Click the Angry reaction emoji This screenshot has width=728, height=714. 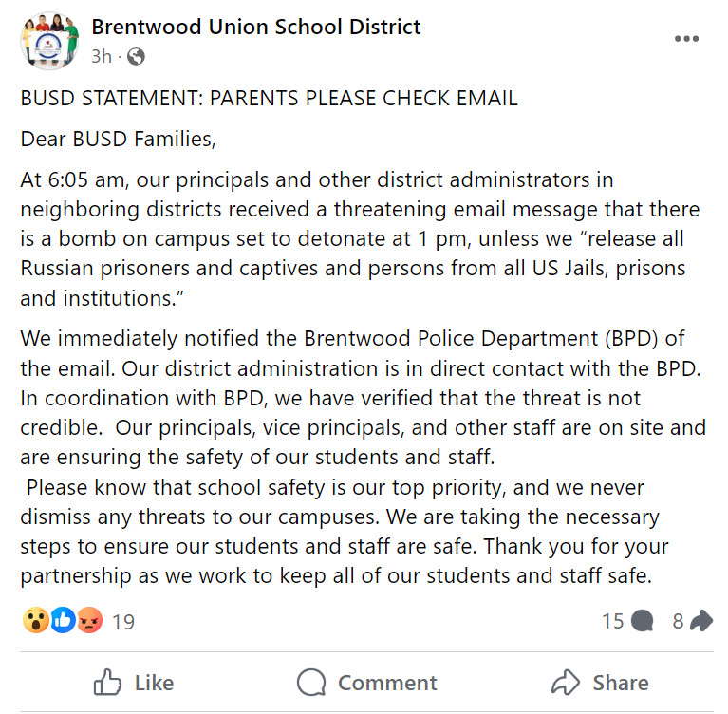89,621
